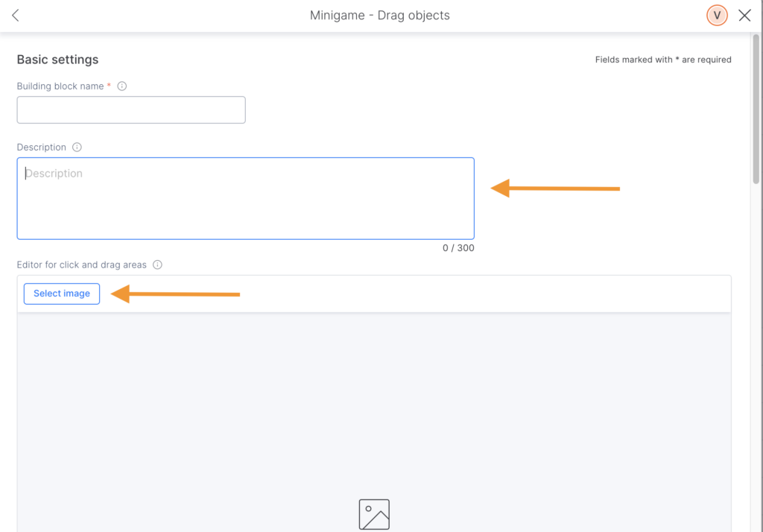Click the "Editor for click and drag areas" label
Viewport: 763px width, 532px height.
coord(82,265)
